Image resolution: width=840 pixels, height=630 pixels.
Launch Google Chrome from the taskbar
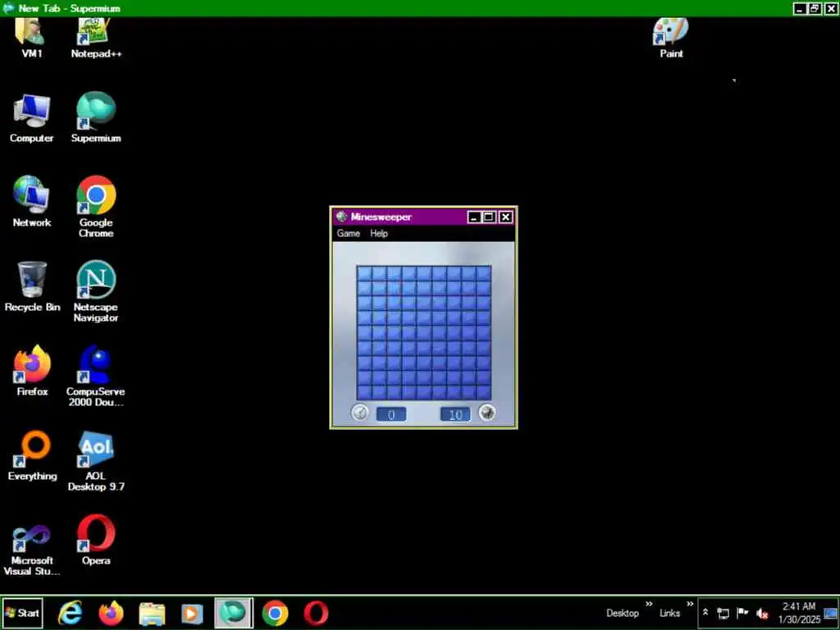point(275,613)
